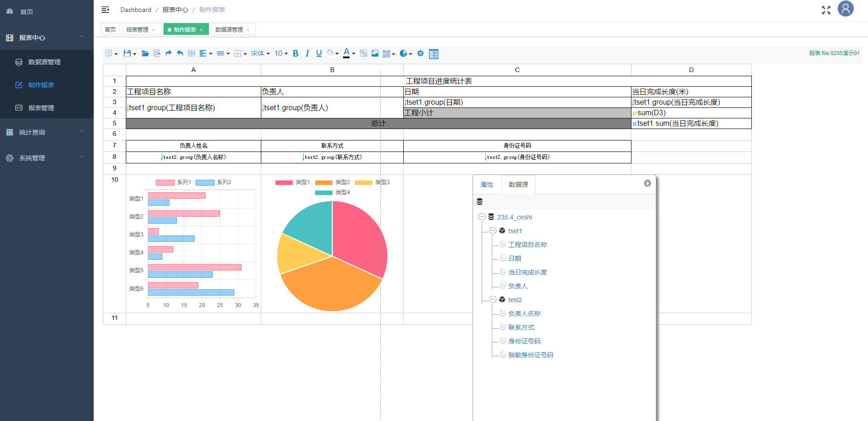
Task: Click the undo arrow icon
Action: 180,54
